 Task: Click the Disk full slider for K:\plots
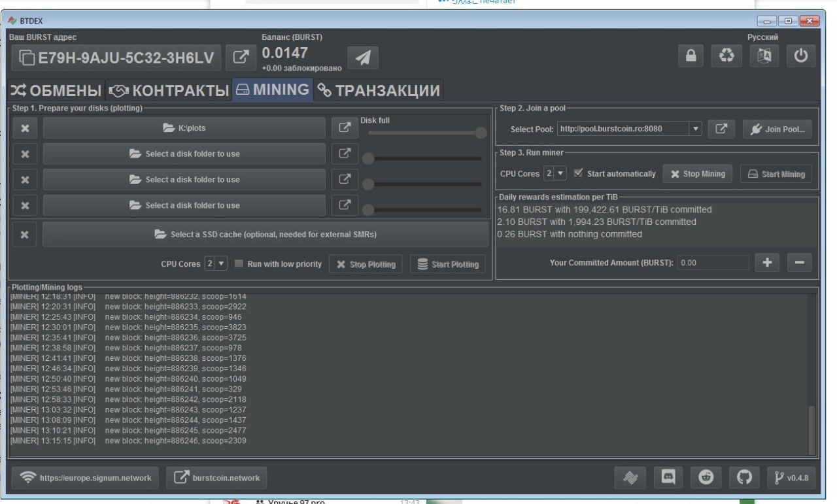click(425, 133)
